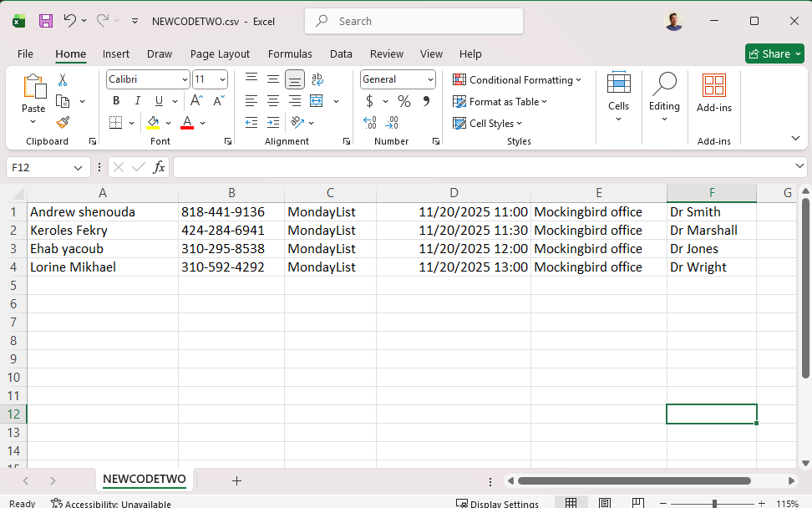
Task: Click the Save icon in title bar
Action: [x=46, y=21]
